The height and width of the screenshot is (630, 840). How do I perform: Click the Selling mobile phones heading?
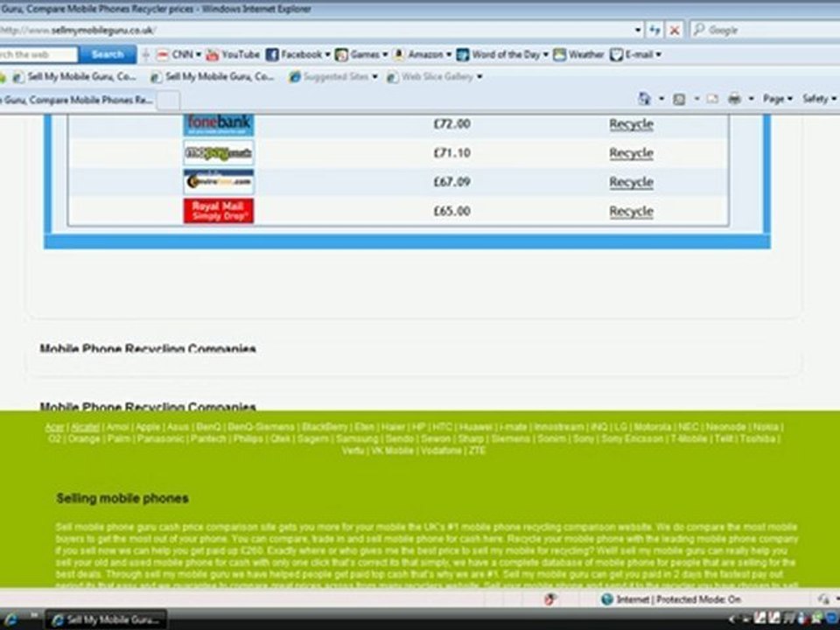[x=122, y=498]
